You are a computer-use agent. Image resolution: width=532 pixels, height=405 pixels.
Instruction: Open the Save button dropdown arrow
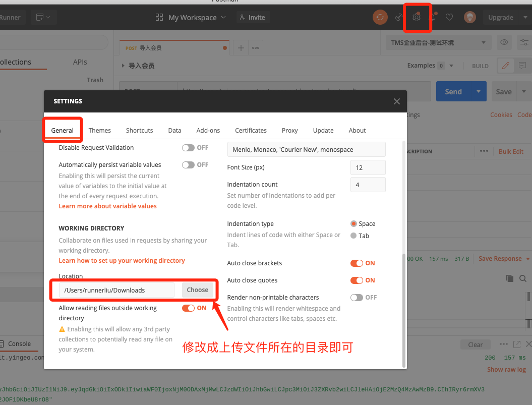pos(524,91)
